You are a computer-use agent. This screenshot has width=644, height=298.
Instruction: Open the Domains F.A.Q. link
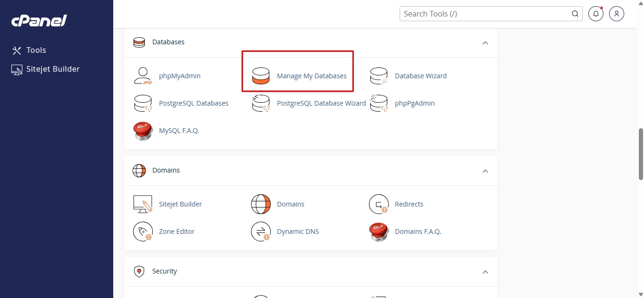[x=418, y=232]
